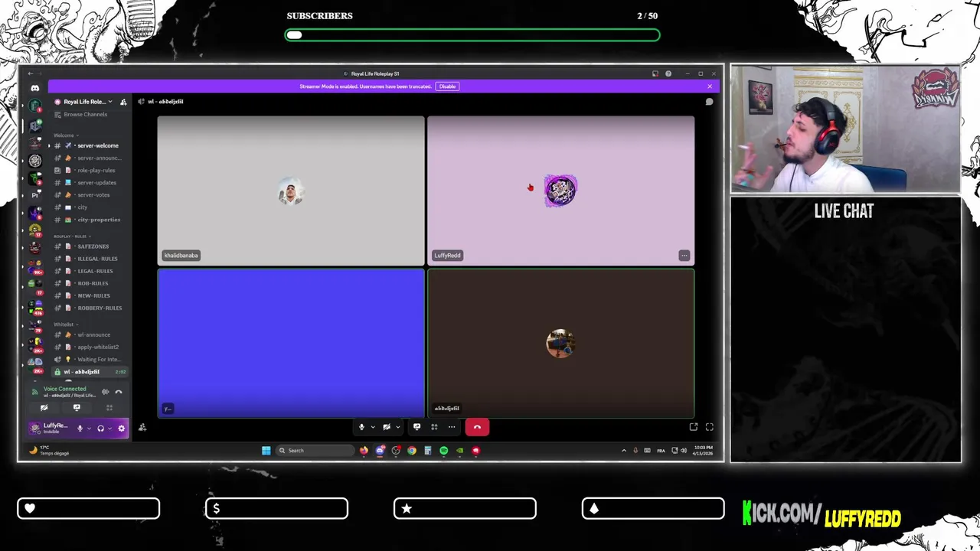This screenshot has width=980, height=551.
Task: Click the Windows taskbar search box
Action: [x=315, y=450]
